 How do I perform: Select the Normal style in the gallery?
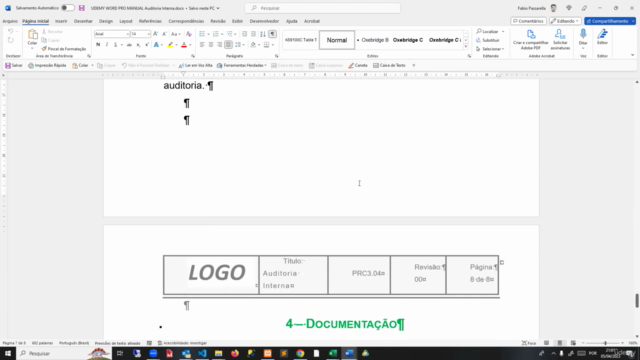click(337, 40)
